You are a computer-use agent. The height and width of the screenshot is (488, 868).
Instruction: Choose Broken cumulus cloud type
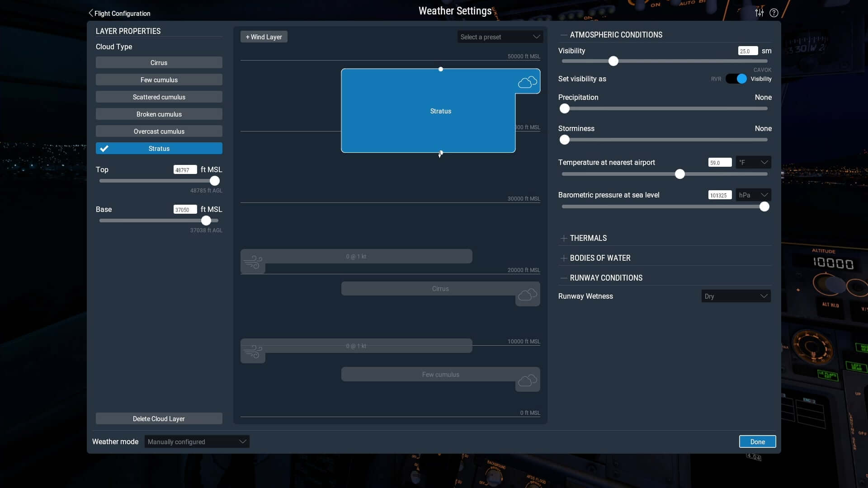(159, 114)
